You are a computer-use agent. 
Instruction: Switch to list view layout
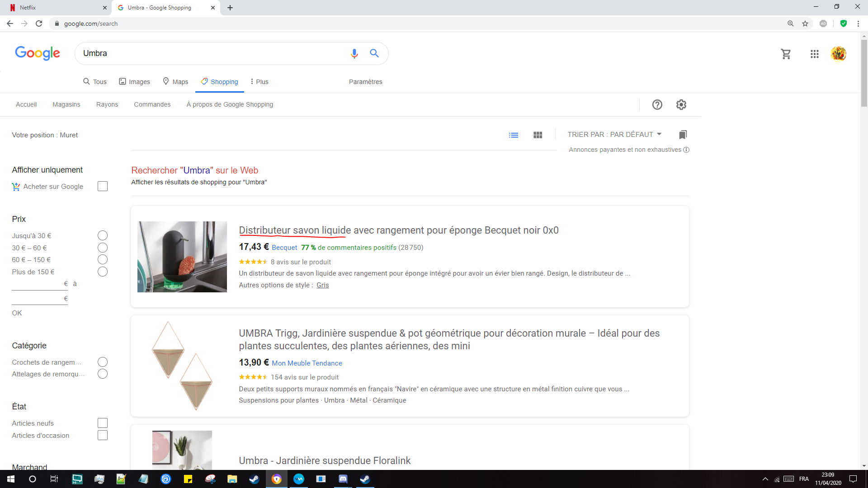[x=514, y=135]
